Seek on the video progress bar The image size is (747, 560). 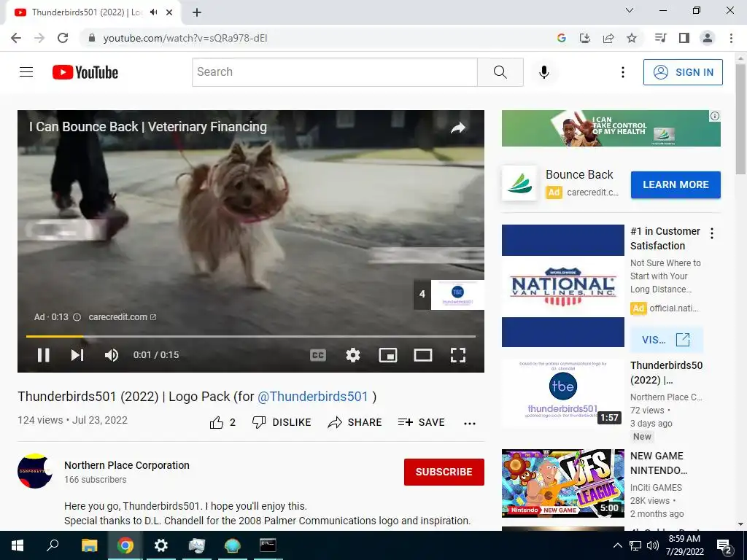251,336
